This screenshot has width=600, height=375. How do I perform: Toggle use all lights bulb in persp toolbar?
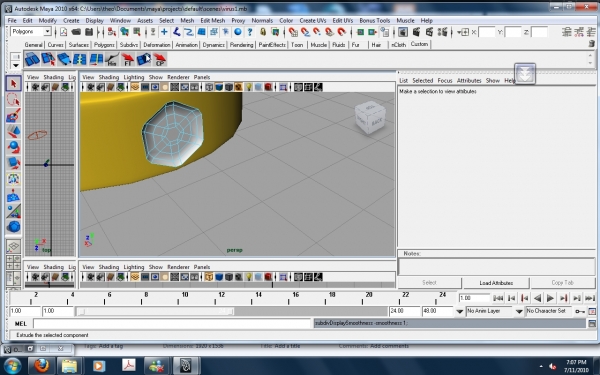click(x=249, y=87)
